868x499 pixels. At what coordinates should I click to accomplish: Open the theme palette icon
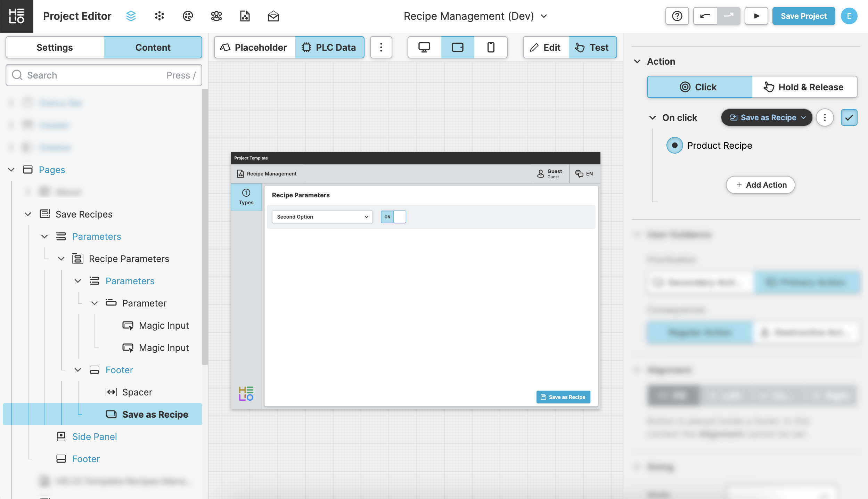click(x=188, y=16)
